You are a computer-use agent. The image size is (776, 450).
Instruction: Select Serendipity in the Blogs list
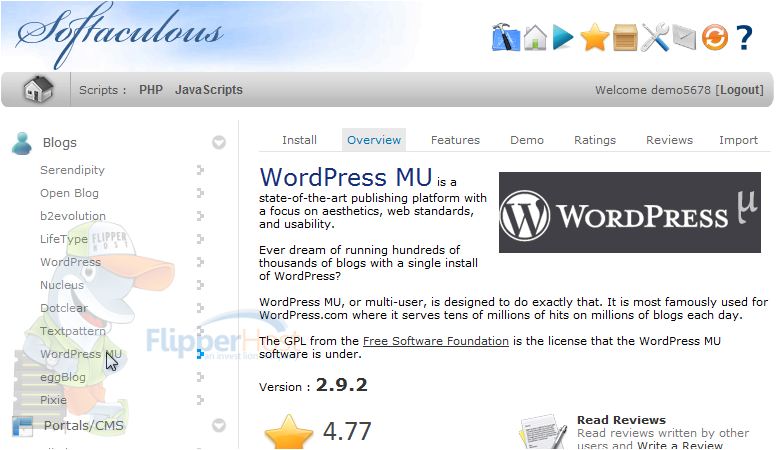(72, 170)
